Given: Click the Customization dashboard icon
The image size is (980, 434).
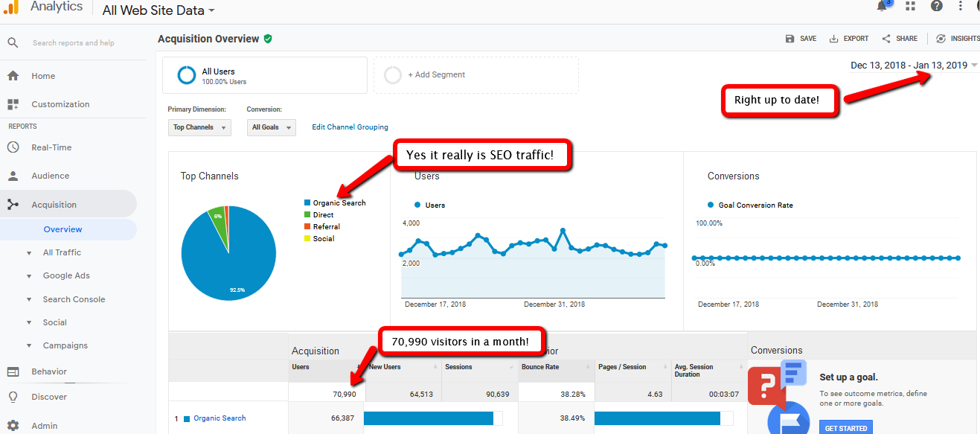Looking at the screenshot, I should click(13, 104).
